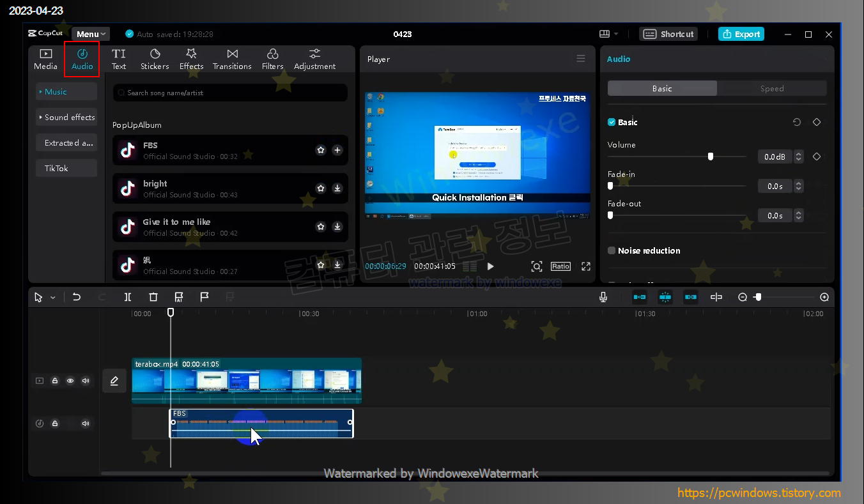
Task: Select the Basic audio tab
Action: [x=662, y=89]
